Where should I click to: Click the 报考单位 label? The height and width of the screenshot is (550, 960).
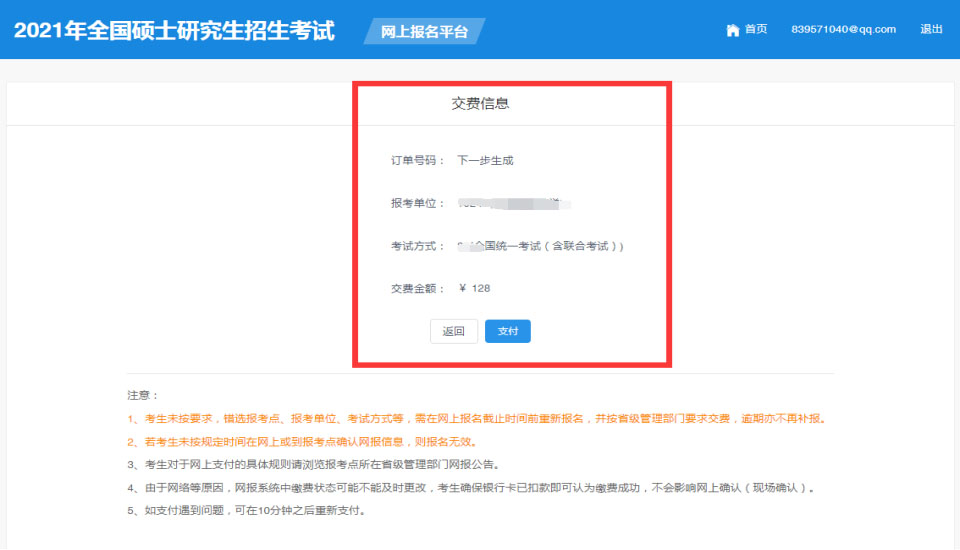[x=418, y=203]
